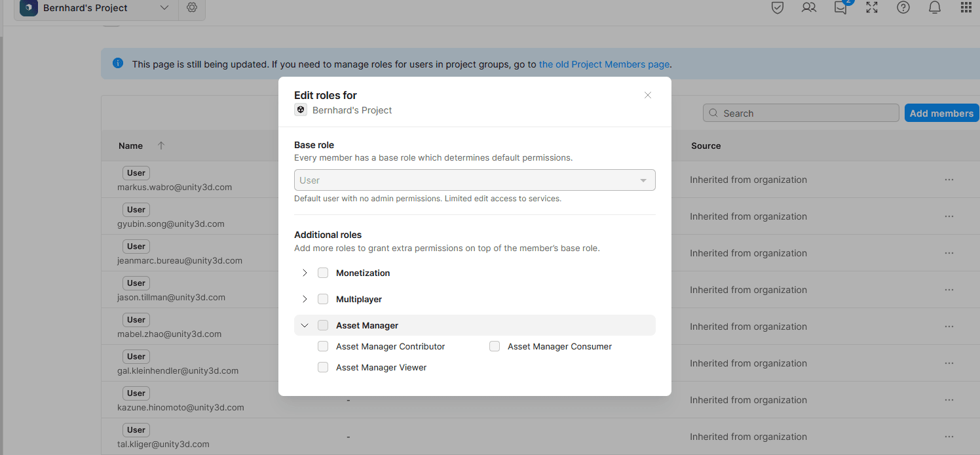Image resolution: width=980 pixels, height=455 pixels.
Task: Open help using the question mark icon
Action: click(903, 8)
